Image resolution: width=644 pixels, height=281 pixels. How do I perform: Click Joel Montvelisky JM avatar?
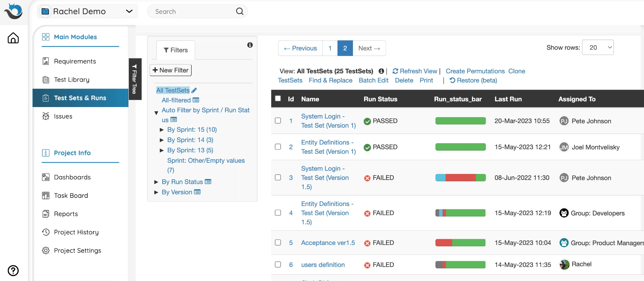(564, 147)
